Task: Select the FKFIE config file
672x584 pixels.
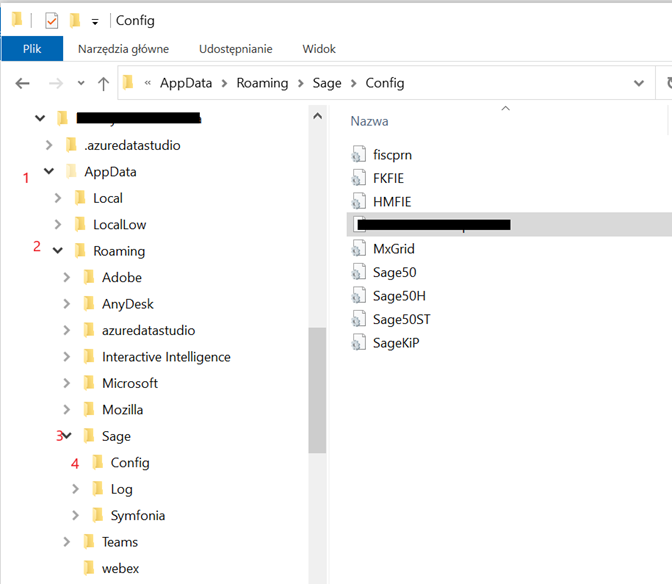Action: [x=388, y=178]
